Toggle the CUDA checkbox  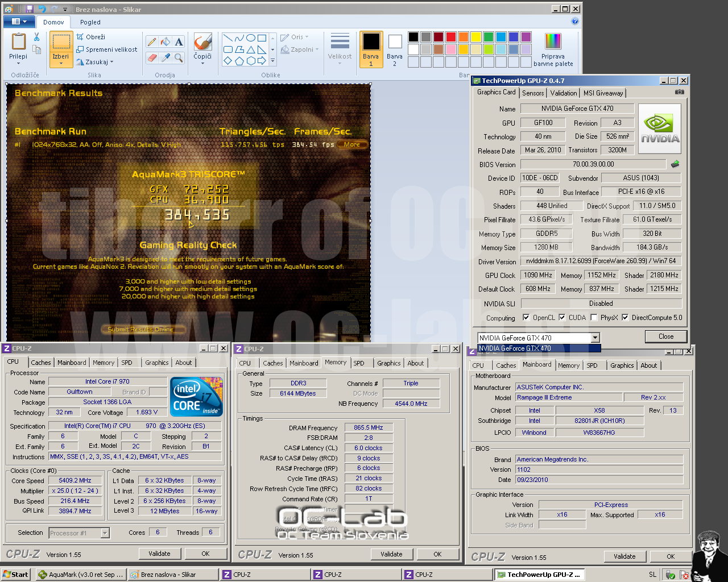click(x=562, y=318)
